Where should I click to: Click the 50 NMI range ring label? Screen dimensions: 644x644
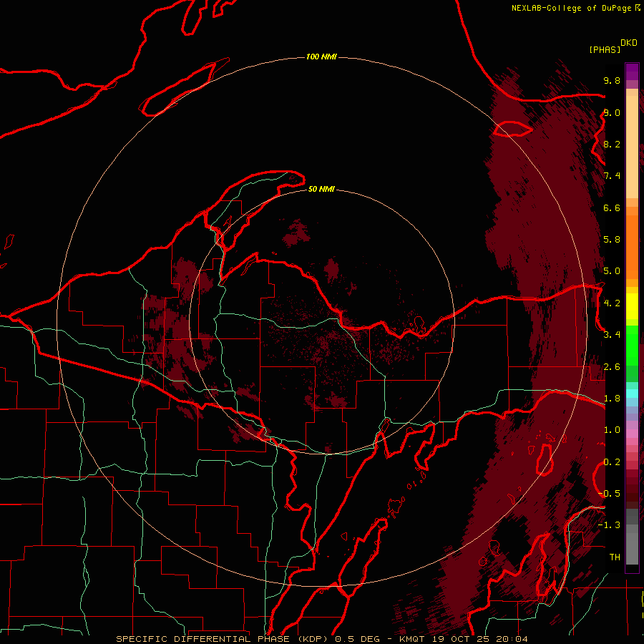(x=321, y=189)
